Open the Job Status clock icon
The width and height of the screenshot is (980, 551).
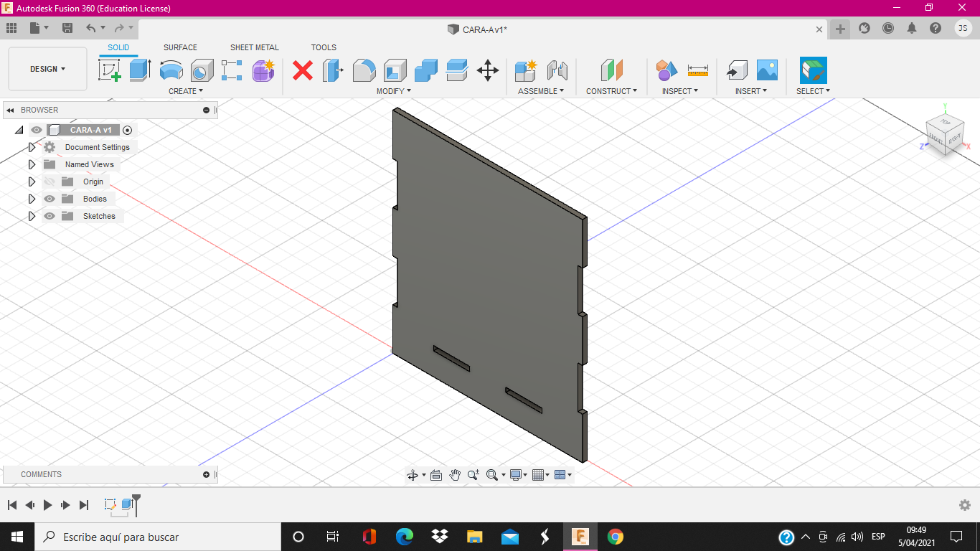click(888, 28)
